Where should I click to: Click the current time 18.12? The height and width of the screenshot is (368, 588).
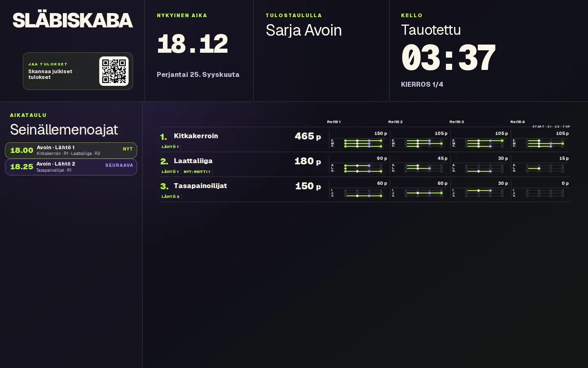(192, 44)
